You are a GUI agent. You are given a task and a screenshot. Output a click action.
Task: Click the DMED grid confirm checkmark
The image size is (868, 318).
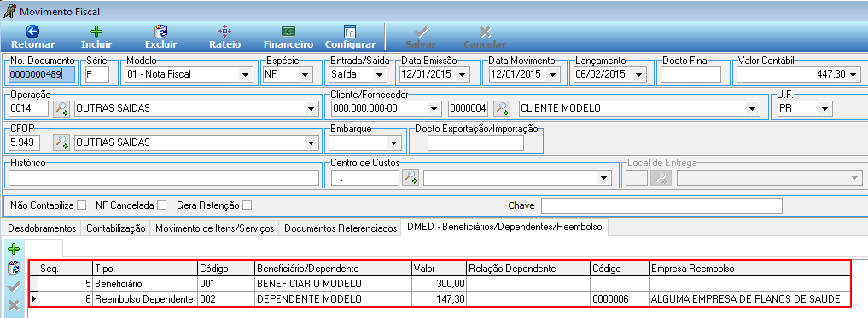[x=14, y=287]
